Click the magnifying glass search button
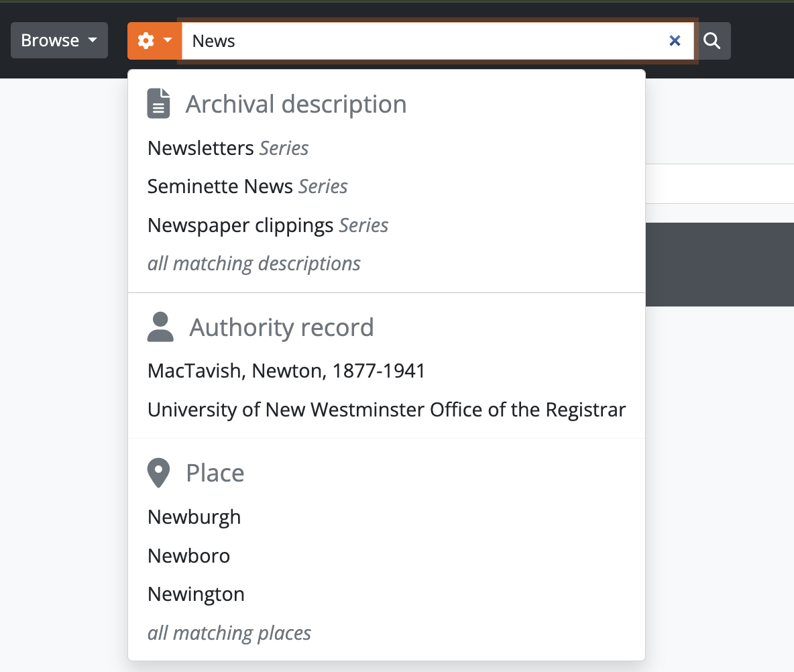Image resolution: width=794 pixels, height=672 pixels. point(712,41)
